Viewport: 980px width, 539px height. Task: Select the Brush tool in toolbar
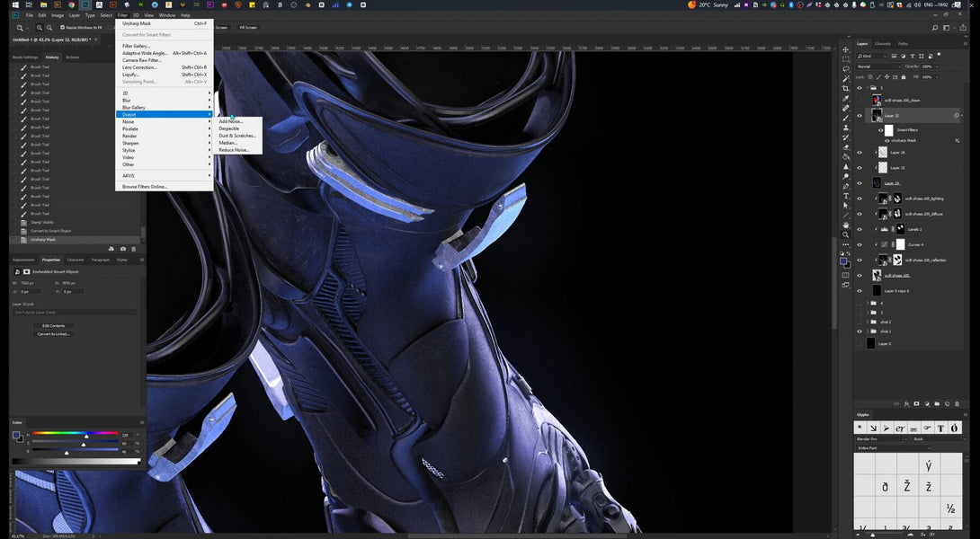click(846, 118)
